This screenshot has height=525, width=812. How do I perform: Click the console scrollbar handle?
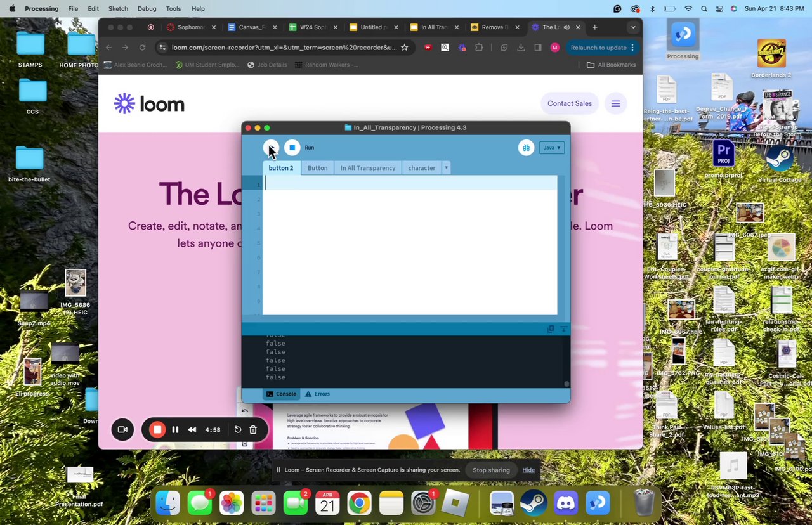pyautogui.click(x=566, y=384)
